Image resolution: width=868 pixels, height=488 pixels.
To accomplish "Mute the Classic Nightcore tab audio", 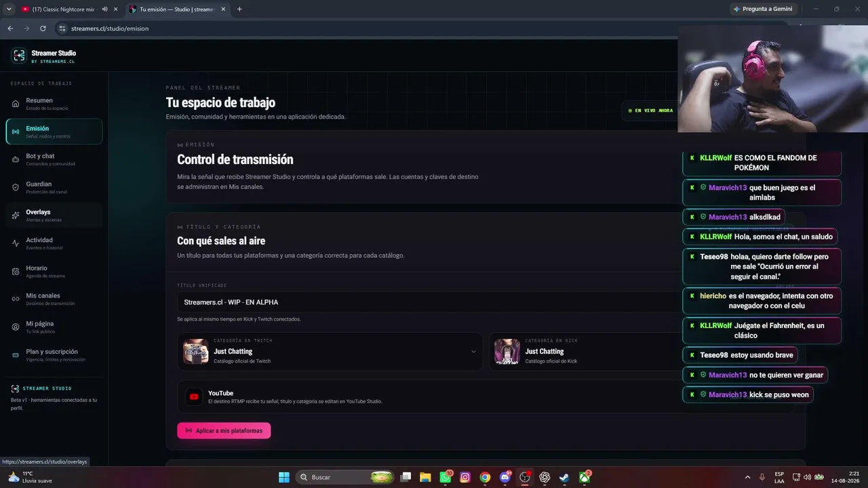I will click(105, 9).
